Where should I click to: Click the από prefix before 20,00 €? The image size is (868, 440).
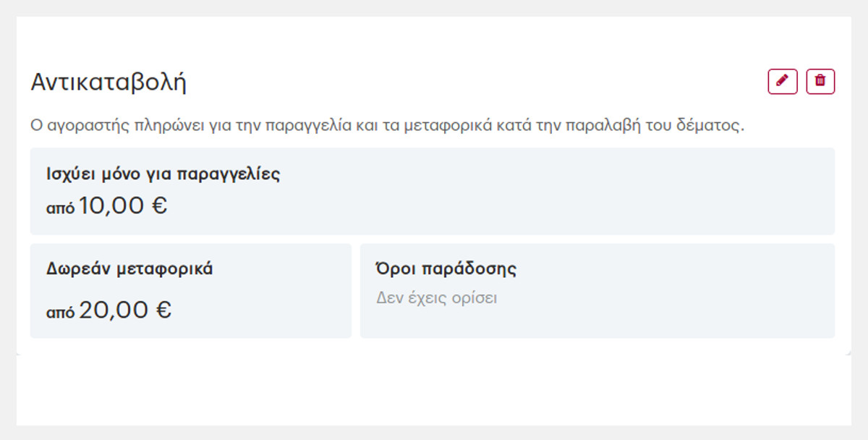60,313
